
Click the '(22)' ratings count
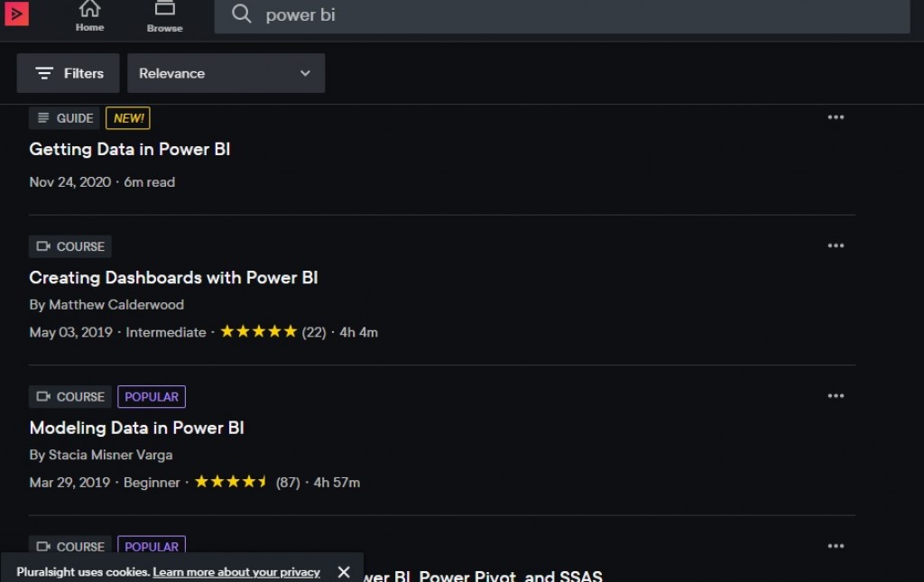pos(313,332)
